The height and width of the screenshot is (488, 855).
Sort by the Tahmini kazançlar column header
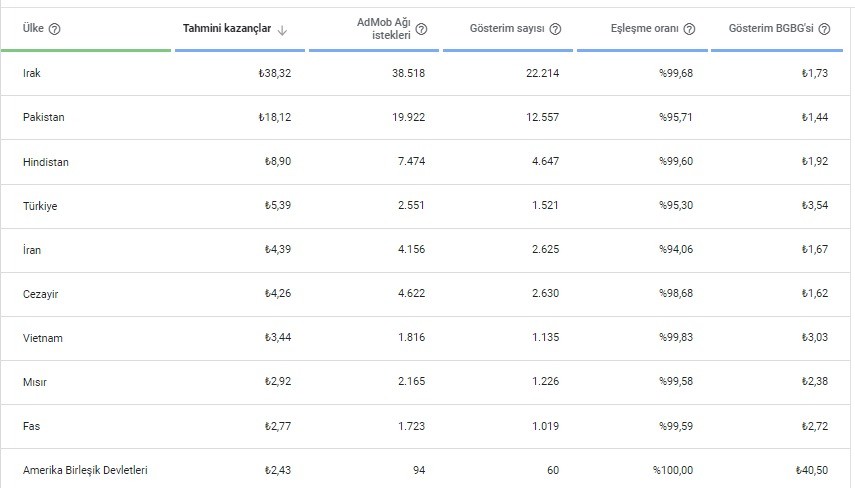pos(227,28)
